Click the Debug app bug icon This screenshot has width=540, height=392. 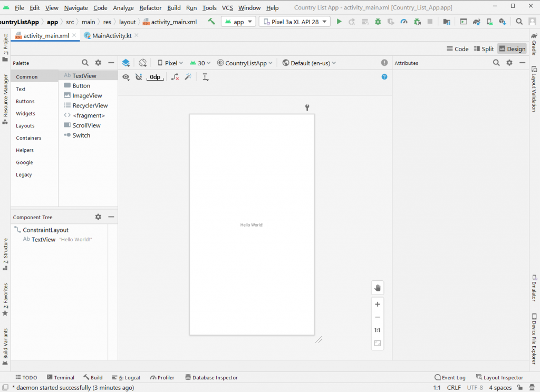[x=378, y=22]
